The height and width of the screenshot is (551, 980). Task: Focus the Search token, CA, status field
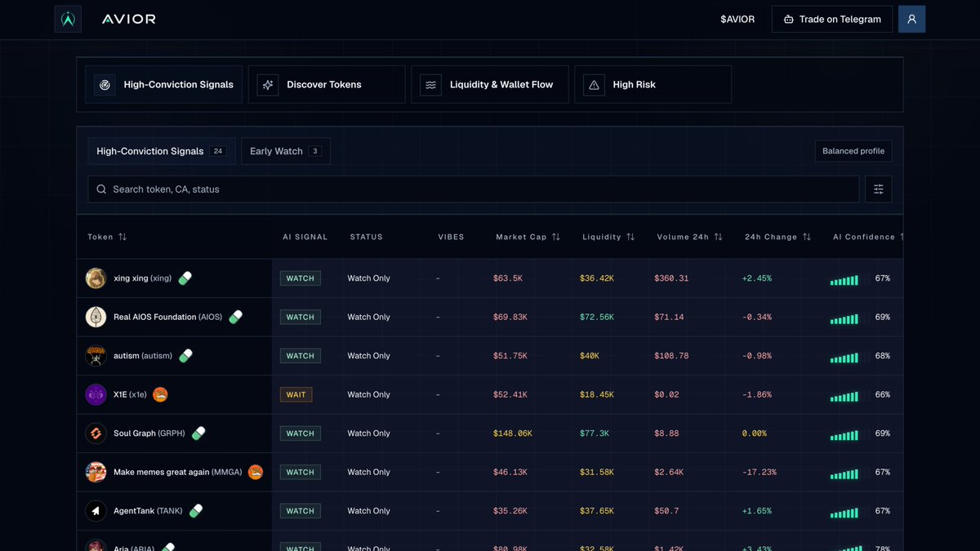pos(474,189)
